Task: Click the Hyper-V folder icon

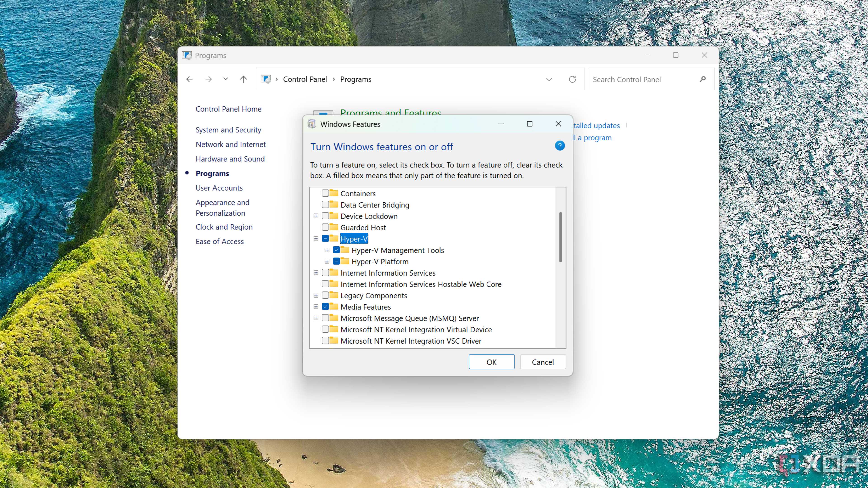Action: (334, 238)
